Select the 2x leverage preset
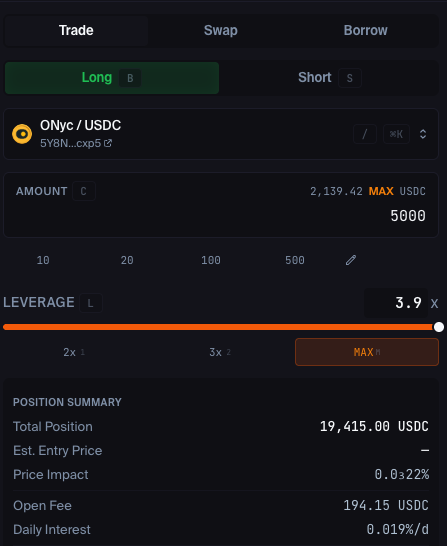 (x=74, y=352)
